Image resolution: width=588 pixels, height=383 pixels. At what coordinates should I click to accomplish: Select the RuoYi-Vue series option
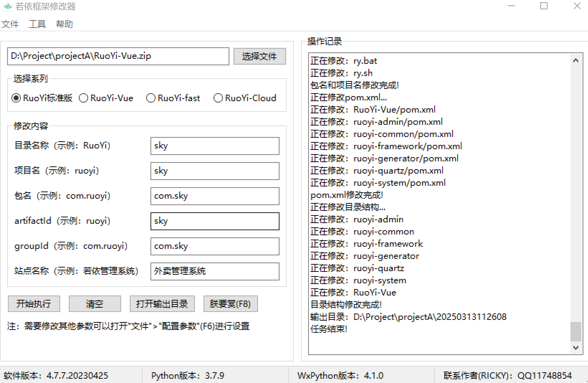click(83, 98)
